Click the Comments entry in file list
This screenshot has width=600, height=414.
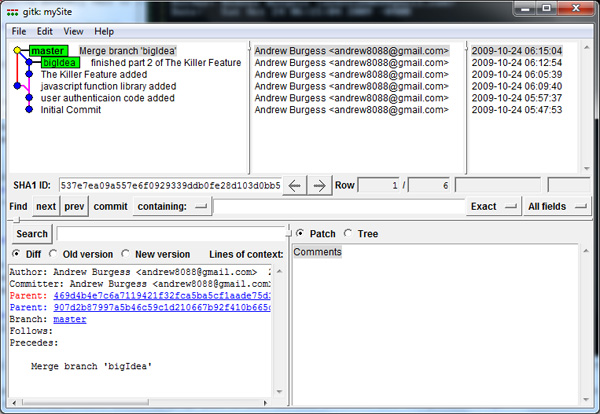tap(317, 252)
